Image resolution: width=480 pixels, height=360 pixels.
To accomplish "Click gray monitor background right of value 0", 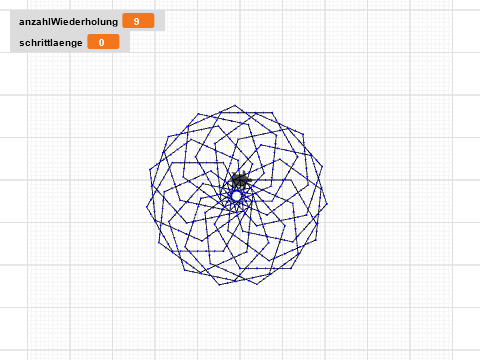I will pyautogui.click(x=125, y=42).
